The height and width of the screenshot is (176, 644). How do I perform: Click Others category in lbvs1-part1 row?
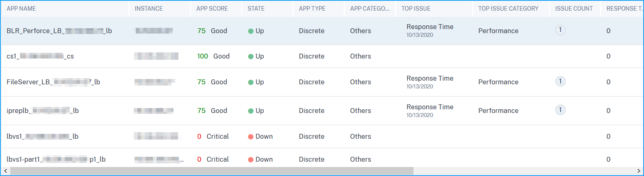coord(361,159)
